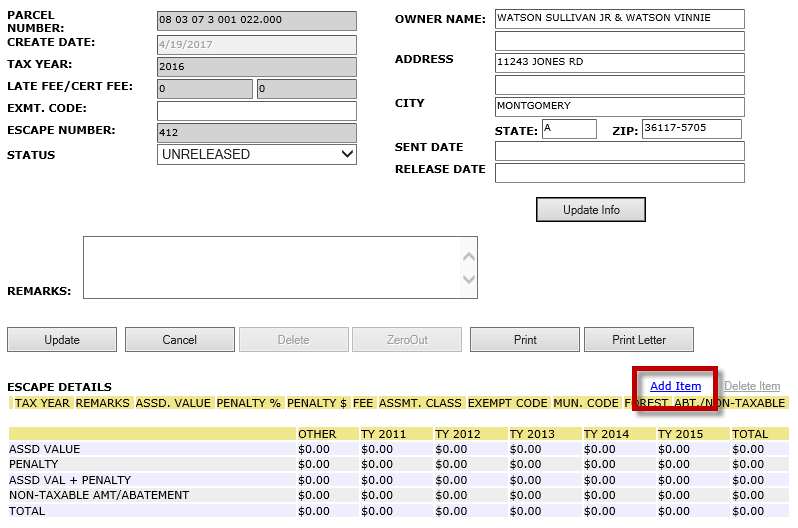Click the TAX YEAR field showing 2016
The image size is (798, 528).
point(257,67)
